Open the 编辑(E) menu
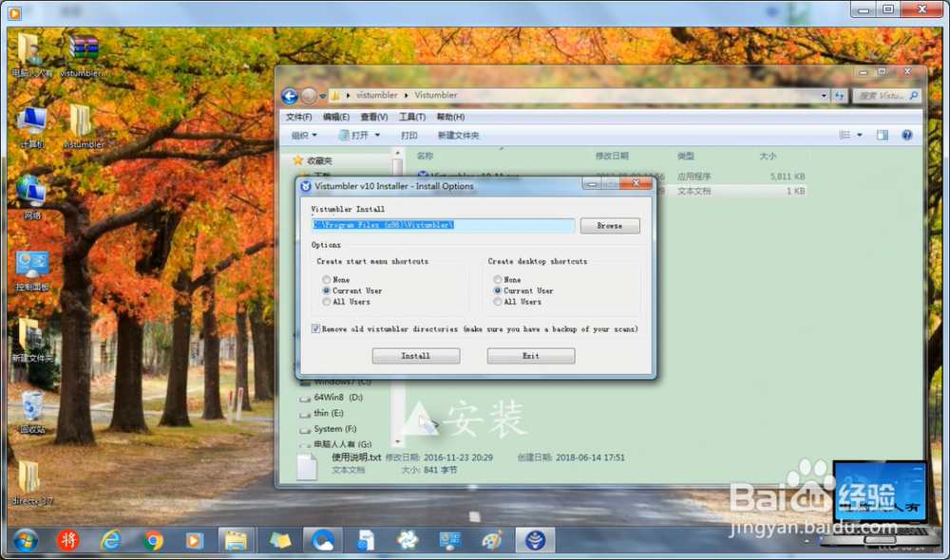 tap(336, 117)
